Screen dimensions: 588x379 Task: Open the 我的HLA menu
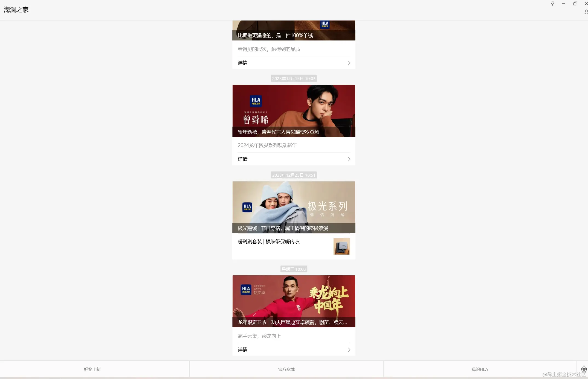click(x=479, y=369)
